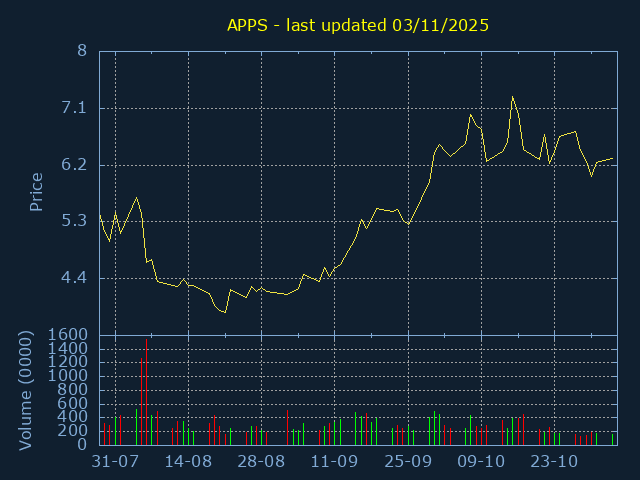Select the tallest red volume bar
The height and width of the screenshot is (480, 640).
tap(146, 392)
